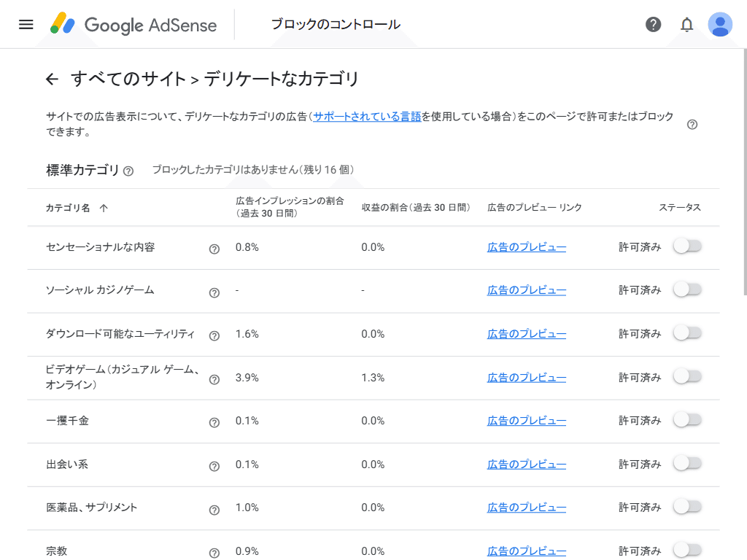This screenshot has height=560, width=747.
Task: Click 広告インプレッションの割合 column header
Action: 290,207
